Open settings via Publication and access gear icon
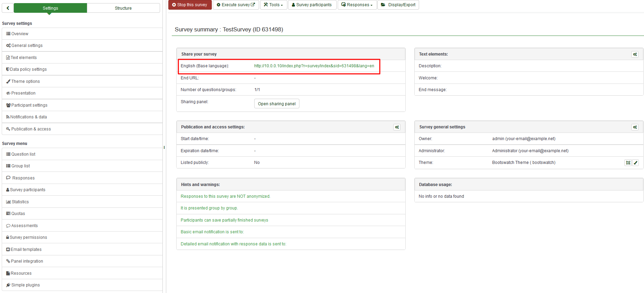Viewport: 644px width, 293px height. 397,127
